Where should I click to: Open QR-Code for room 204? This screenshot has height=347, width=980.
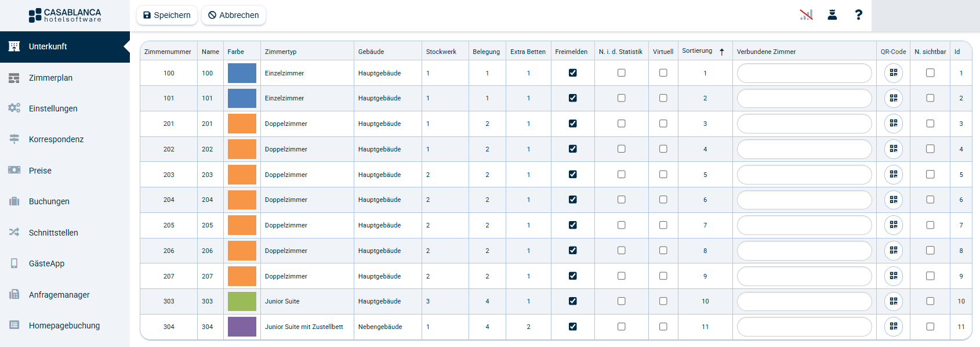893,200
